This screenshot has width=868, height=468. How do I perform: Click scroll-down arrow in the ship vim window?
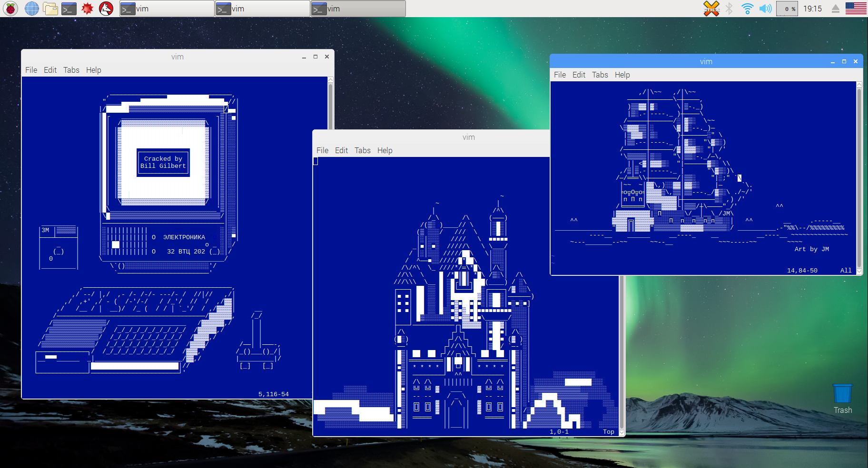click(859, 271)
